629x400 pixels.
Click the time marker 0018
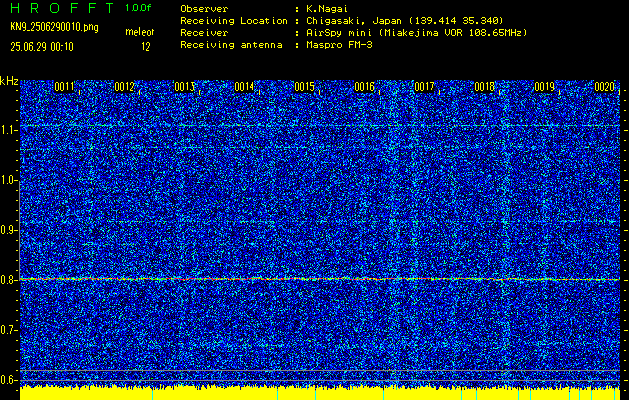(x=485, y=87)
